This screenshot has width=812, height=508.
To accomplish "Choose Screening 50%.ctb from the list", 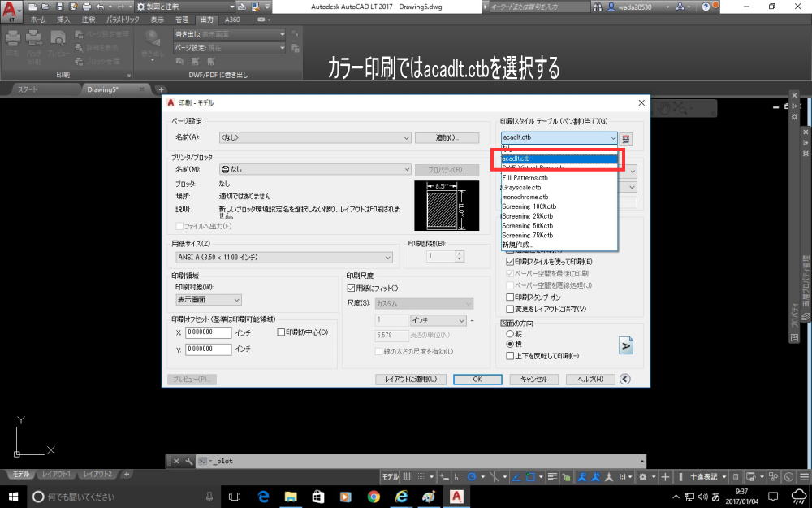I will [559, 225].
